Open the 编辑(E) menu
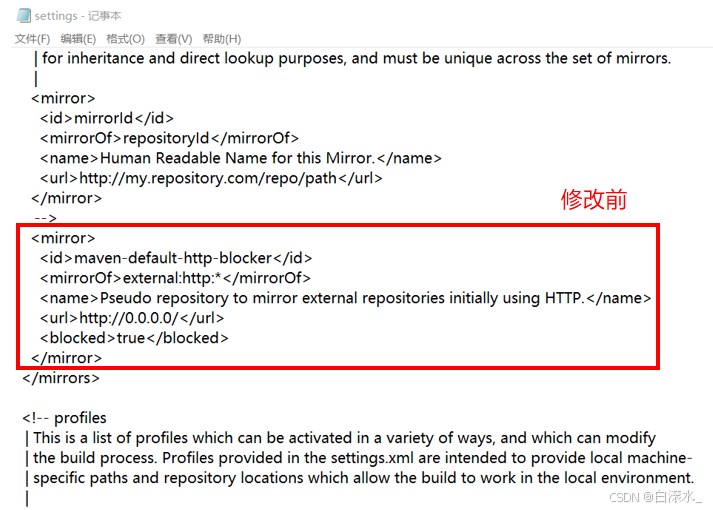This screenshot has width=713, height=510. tap(78, 39)
